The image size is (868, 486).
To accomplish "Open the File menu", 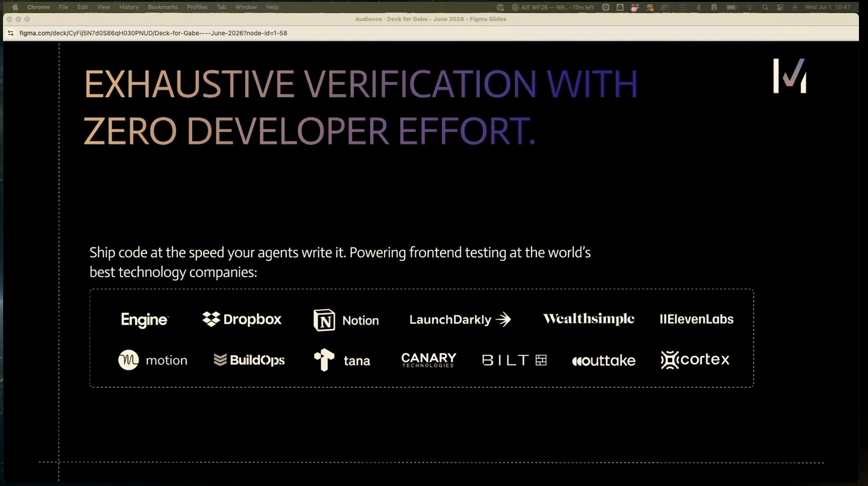I will (63, 7).
